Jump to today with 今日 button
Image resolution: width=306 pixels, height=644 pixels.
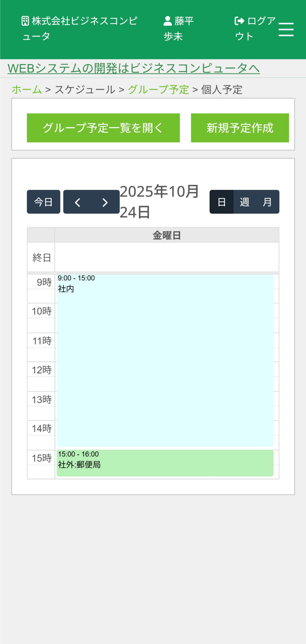[44, 202]
